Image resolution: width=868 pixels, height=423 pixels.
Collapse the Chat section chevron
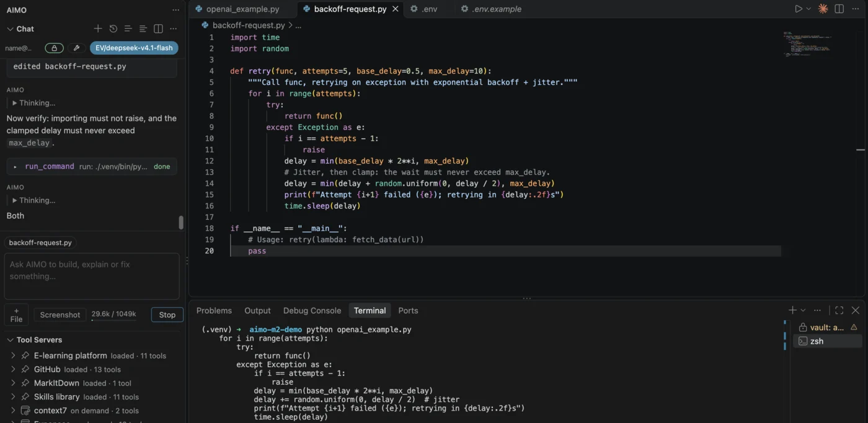click(10, 28)
